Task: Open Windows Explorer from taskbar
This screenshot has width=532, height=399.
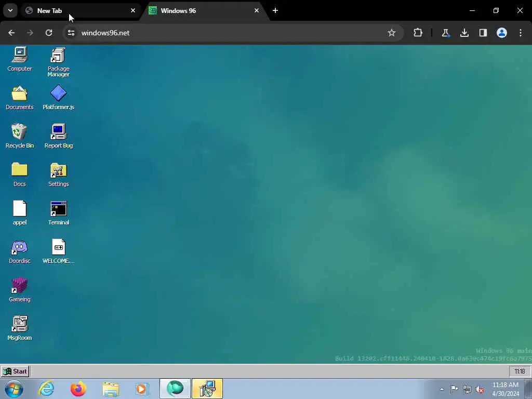Action: [111, 389]
